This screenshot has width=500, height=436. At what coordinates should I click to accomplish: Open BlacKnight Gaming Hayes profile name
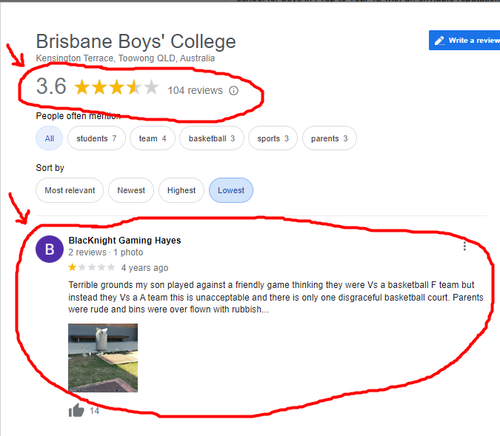tap(125, 240)
